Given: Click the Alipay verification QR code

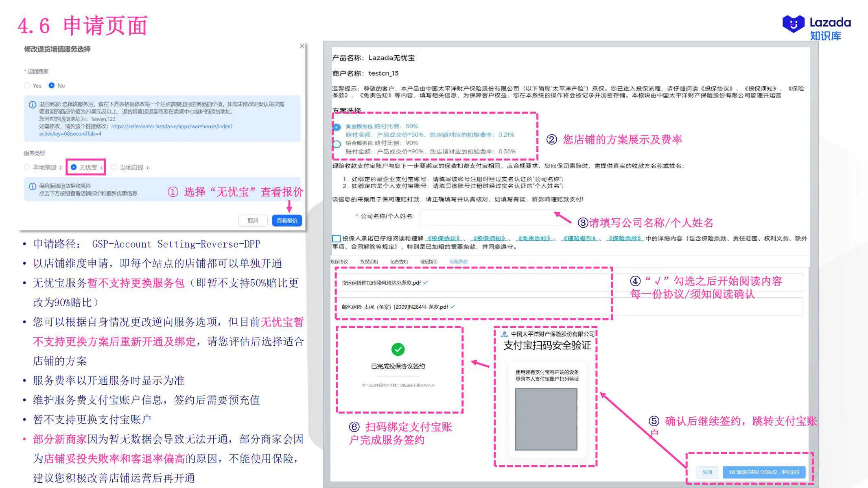Looking at the screenshot, I should tap(546, 419).
